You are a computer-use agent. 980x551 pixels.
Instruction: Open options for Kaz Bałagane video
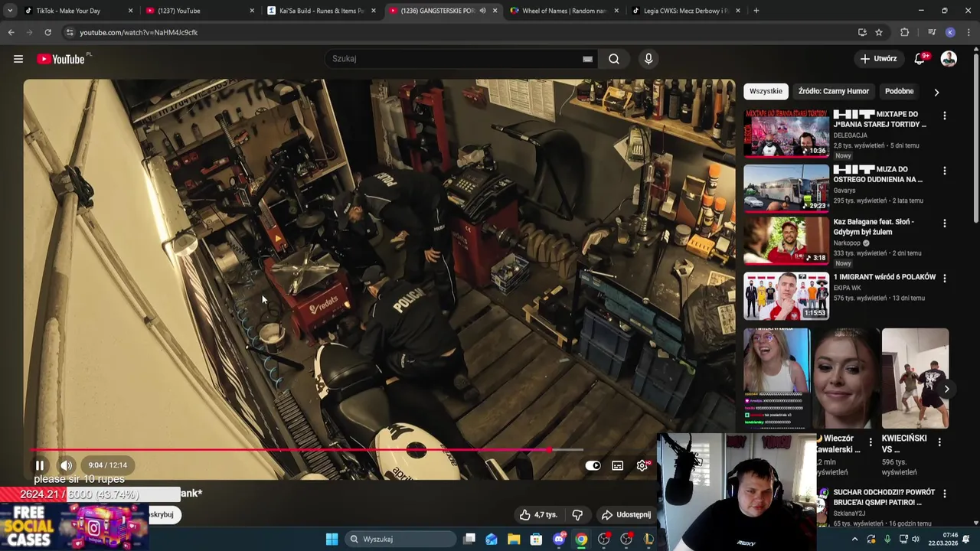coord(944,223)
